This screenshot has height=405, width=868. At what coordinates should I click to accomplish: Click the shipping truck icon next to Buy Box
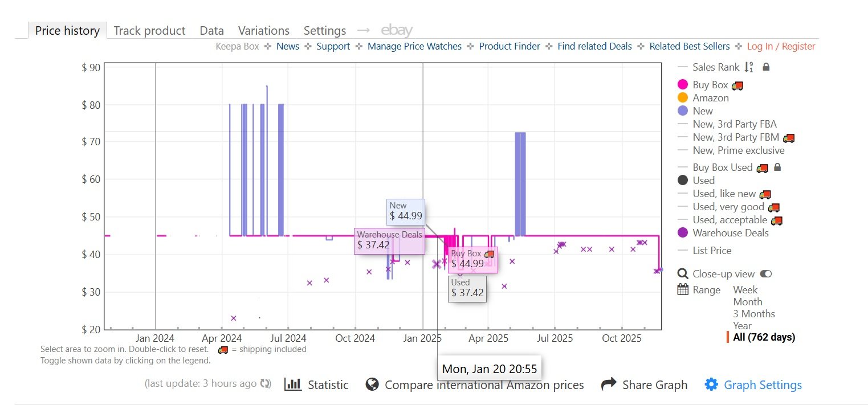(x=737, y=84)
